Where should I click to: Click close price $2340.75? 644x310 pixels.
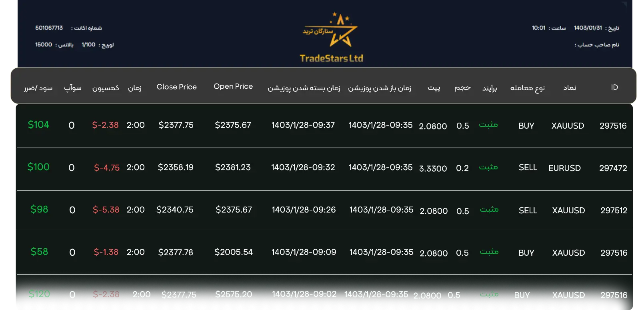tap(175, 210)
